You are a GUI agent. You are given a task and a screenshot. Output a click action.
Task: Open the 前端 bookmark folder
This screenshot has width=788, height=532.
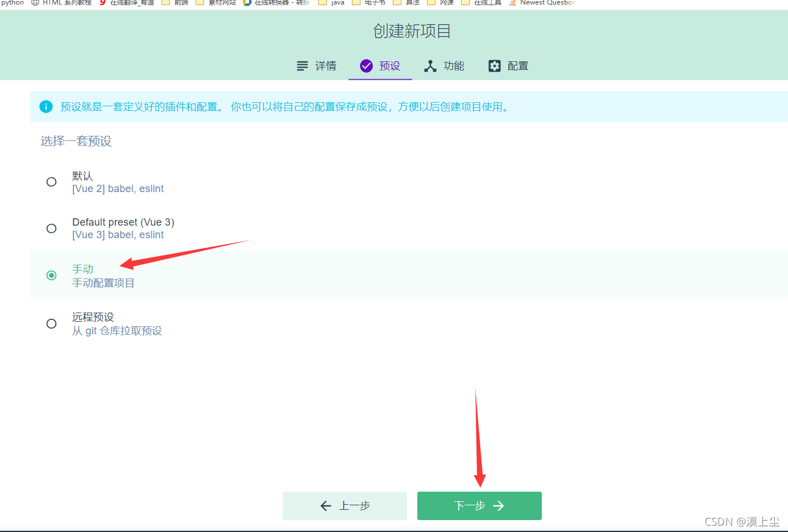click(x=175, y=2)
